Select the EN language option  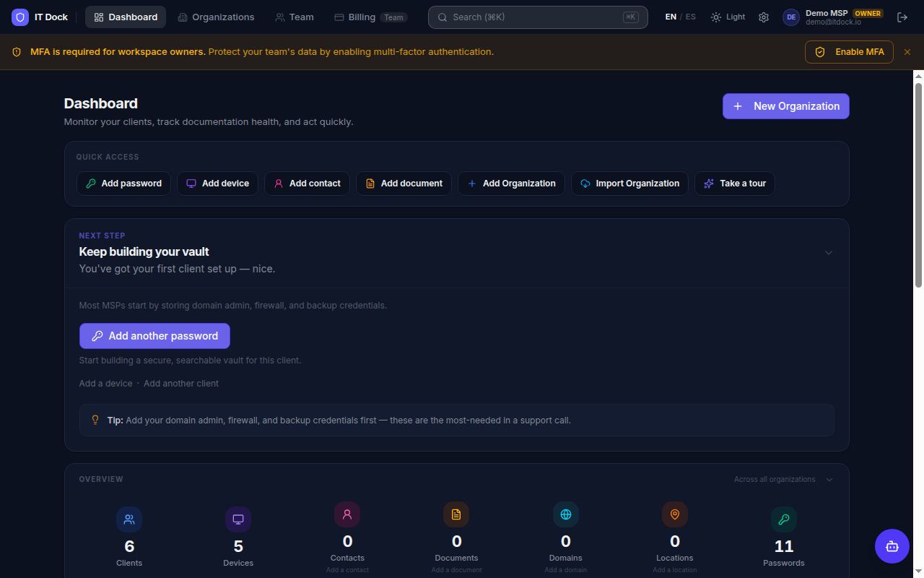(671, 17)
